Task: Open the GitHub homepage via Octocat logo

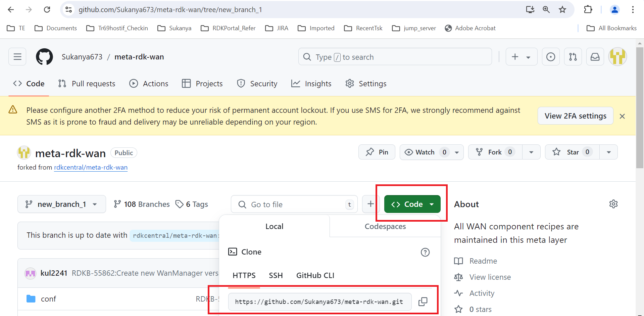Action: pyautogui.click(x=44, y=57)
